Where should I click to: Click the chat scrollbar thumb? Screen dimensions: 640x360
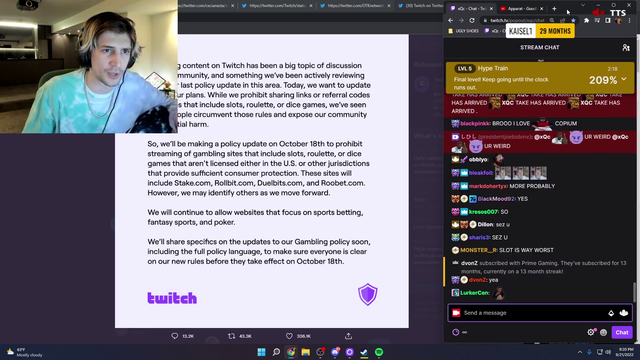tap(634, 292)
